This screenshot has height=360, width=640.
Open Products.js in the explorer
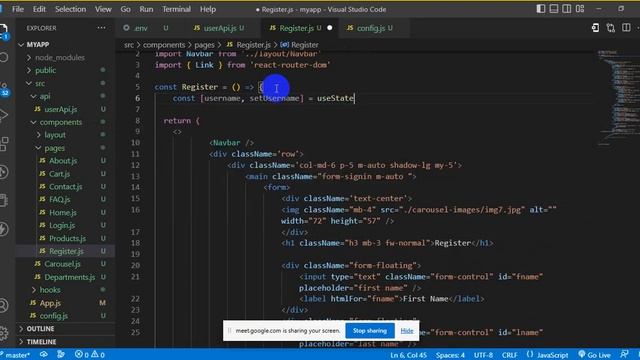67,238
